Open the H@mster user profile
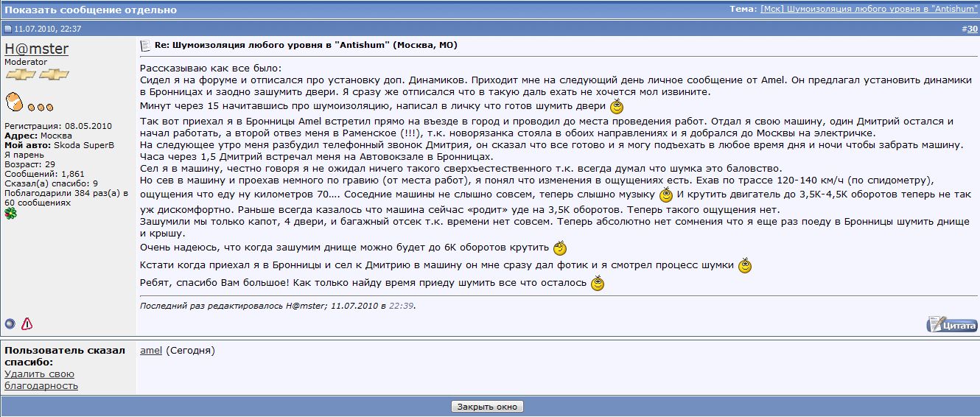The height and width of the screenshot is (417, 980). click(36, 49)
